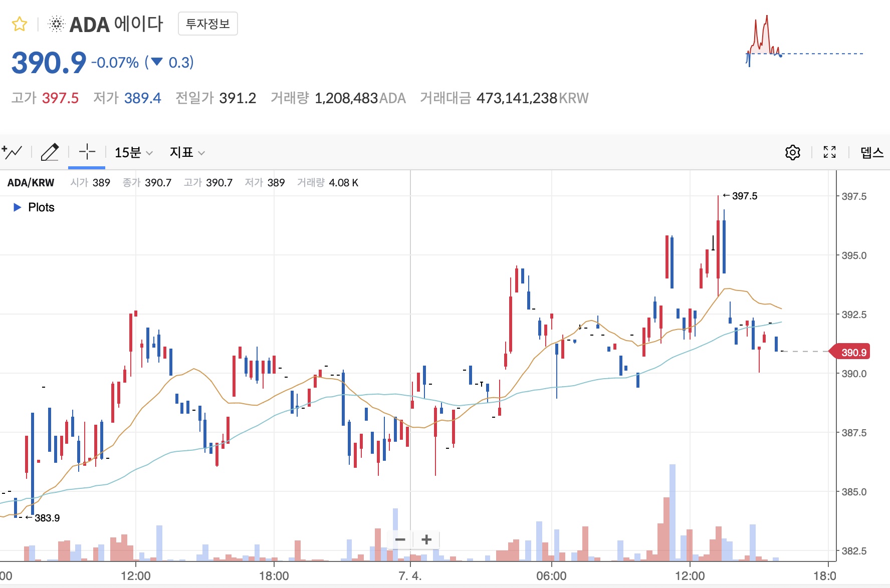Click the 397.5 high price marker
The width and height of the screenshot is (890, 588).
[x=741, y=196]
